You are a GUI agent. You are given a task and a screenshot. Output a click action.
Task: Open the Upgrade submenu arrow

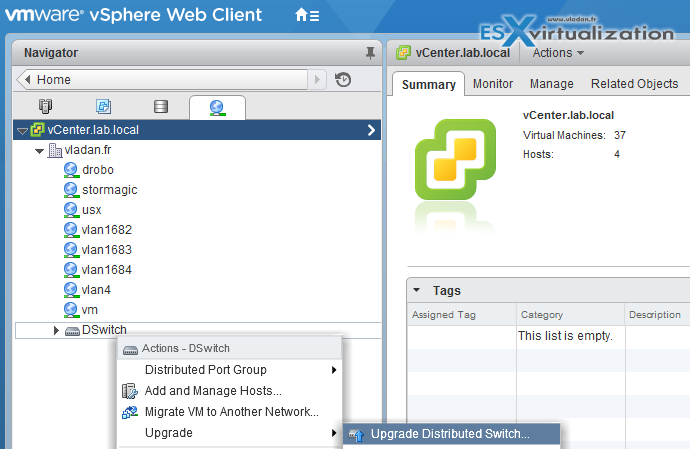[334, 433]
